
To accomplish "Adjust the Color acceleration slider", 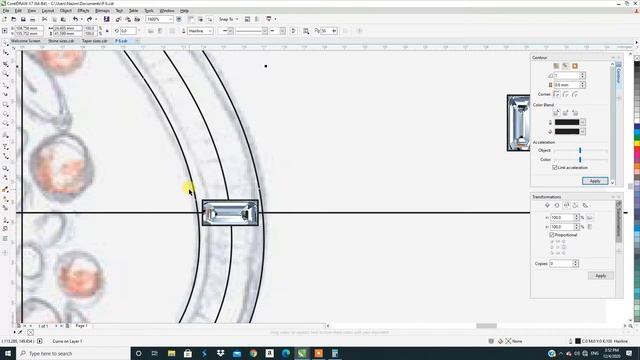I will click(x=580, y=160).
